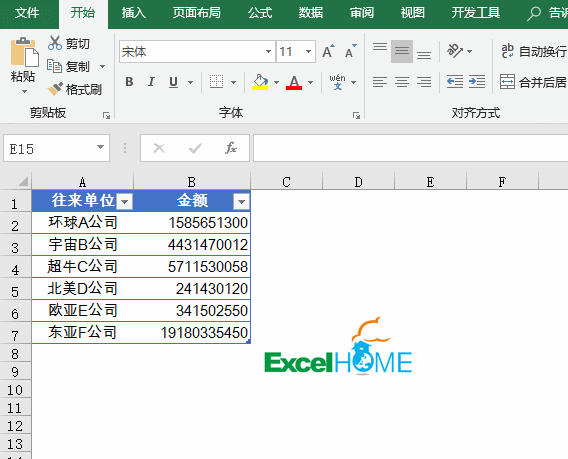Apply yellow fill color bucket
Image resolution: width=568 pixels, height=459 pixels.
coord(260,82)
